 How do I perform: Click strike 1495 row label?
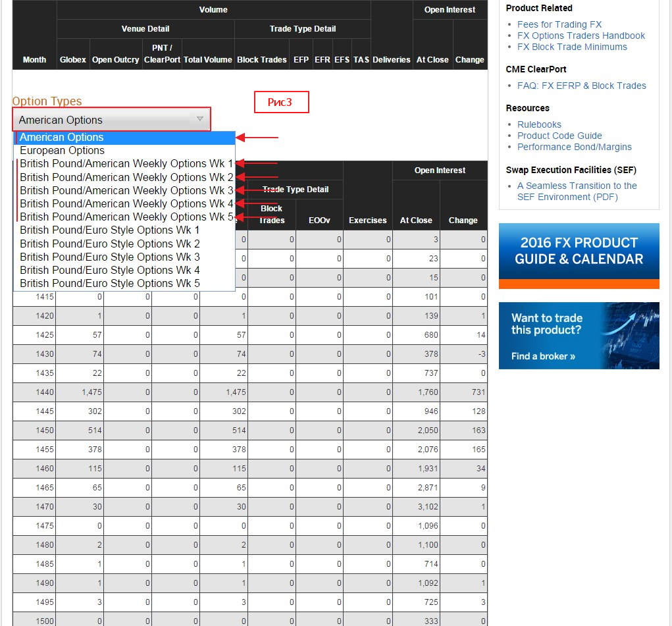(45, 602)
